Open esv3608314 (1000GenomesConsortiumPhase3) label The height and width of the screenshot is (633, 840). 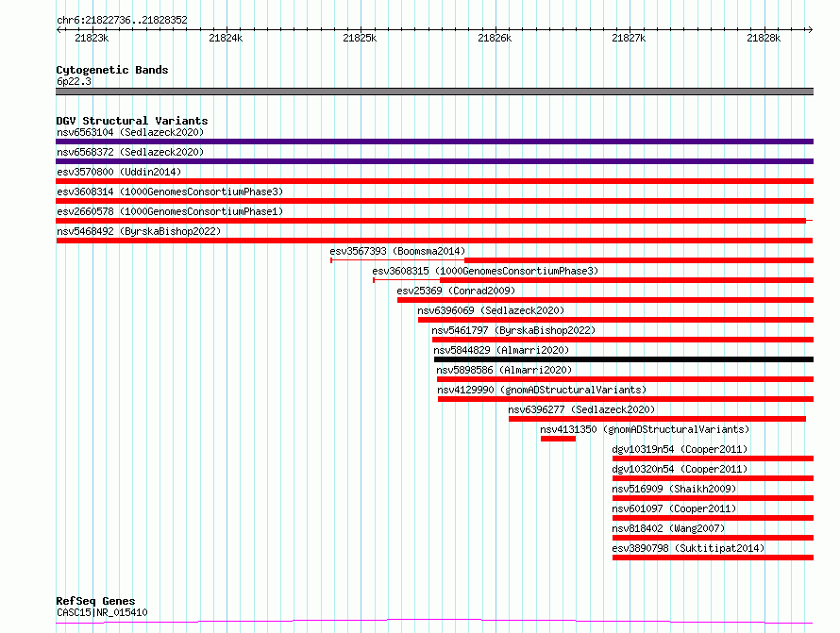click(x=170, y=192)
